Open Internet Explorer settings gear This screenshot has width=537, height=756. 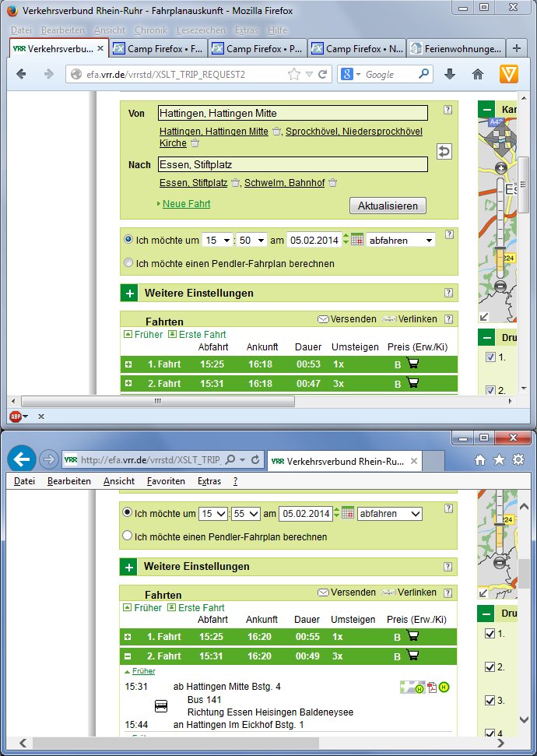[x=518, y=459]
